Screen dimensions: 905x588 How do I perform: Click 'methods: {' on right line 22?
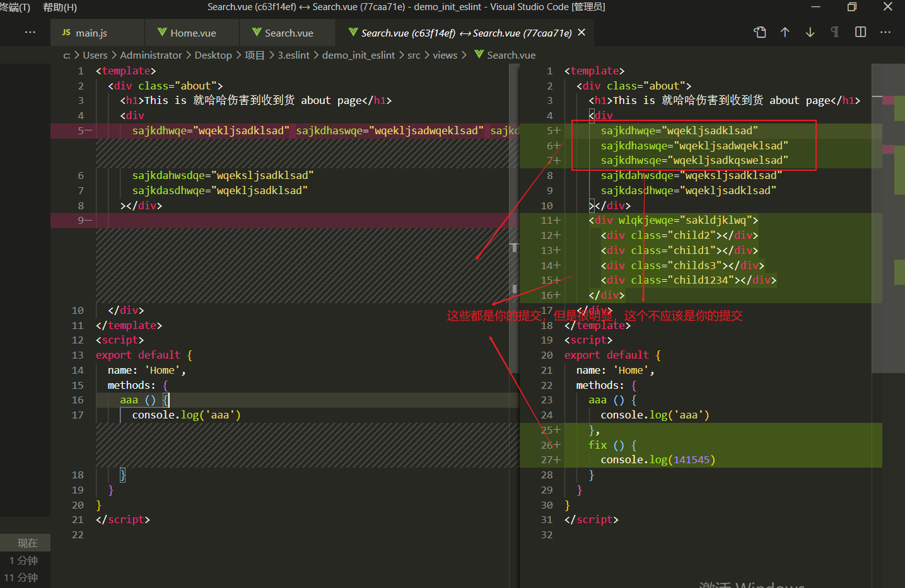tap(606, 385)
